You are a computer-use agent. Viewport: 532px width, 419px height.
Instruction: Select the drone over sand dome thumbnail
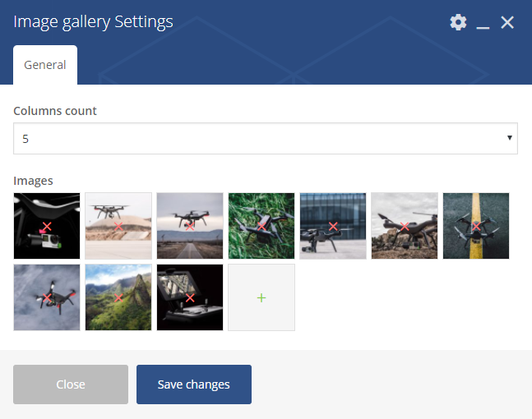pyautogui.click(x=118, y=226)
